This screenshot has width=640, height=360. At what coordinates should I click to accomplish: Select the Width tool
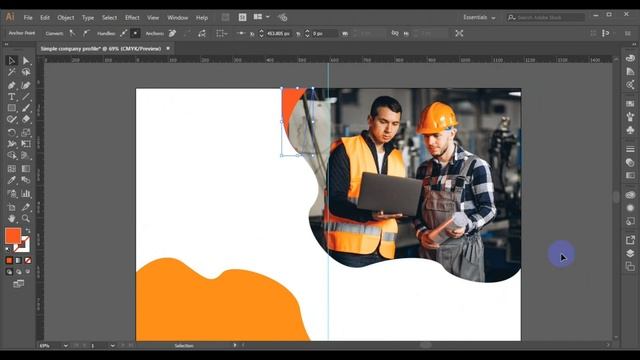tap(11, 144)
